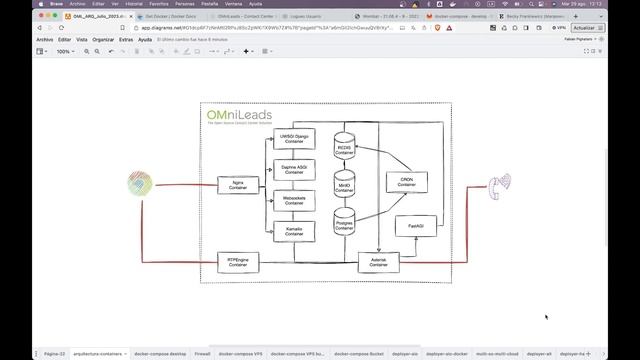Click the bookmark icon beside the address bar
The image size is (640, 360).
click(x=122, y=28)
